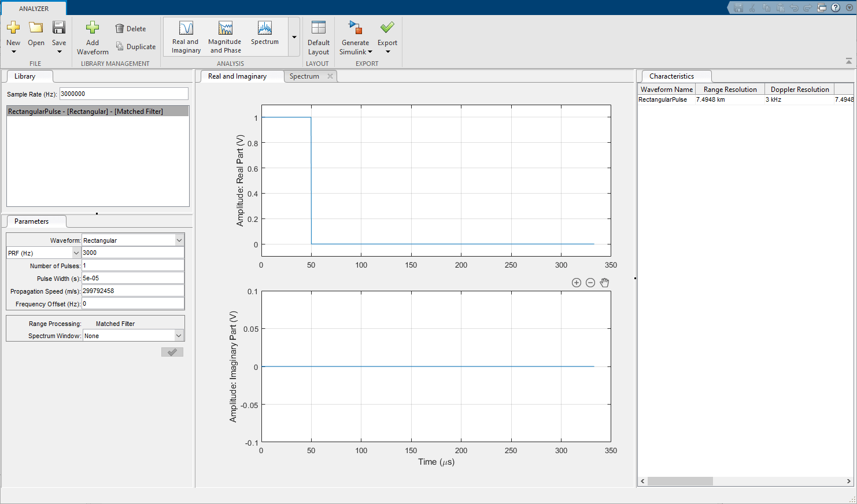Viewport: 857px width, 504px height.
Task: Expand the Analysis gallery dropdown arrow
Action: [294, 36]
